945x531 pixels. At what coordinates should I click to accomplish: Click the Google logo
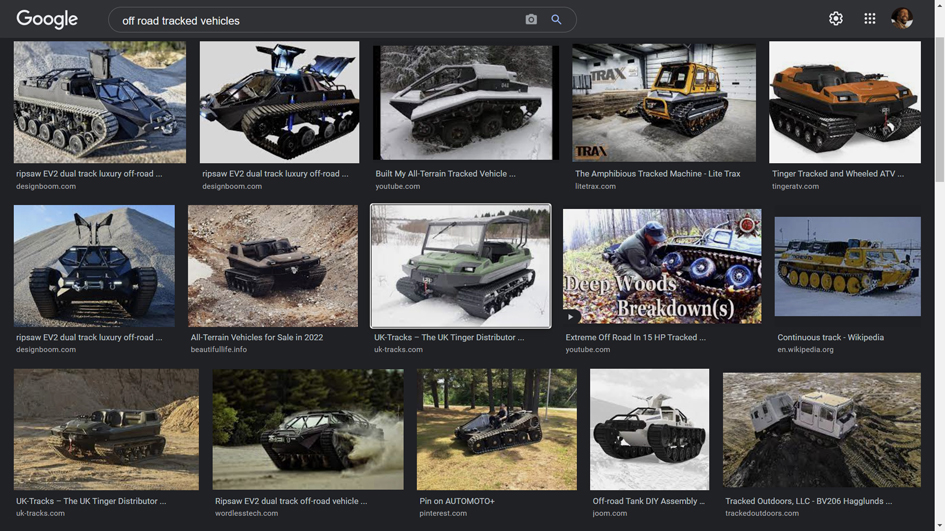click(x=47, y=19)
